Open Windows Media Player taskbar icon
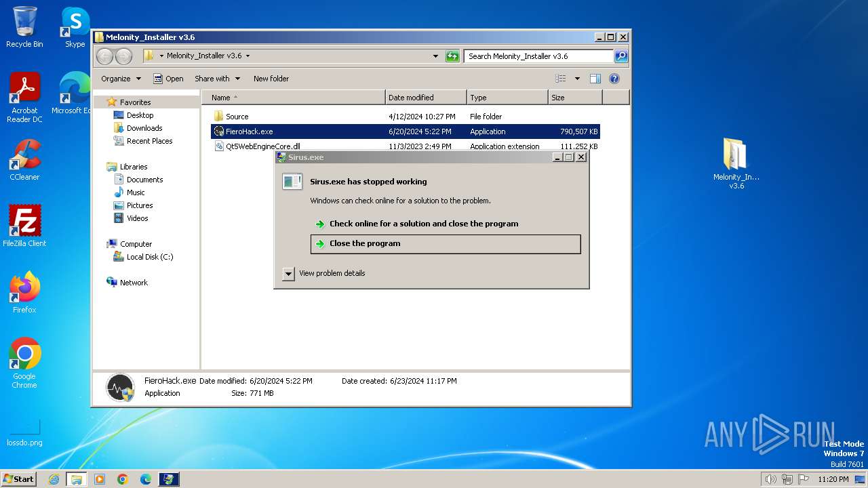Viewport: 868px width, 488px height. click(100, 479)
